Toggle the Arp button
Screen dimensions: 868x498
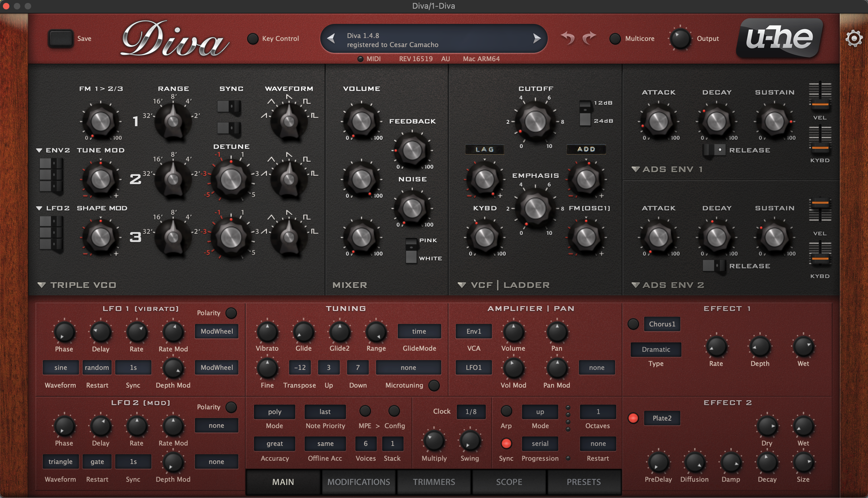(506, 411)
